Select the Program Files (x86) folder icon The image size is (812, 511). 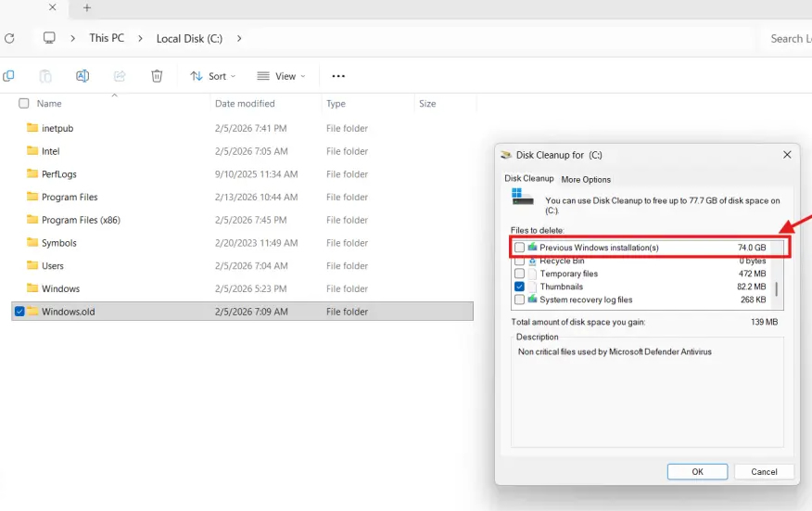[32, 219]
